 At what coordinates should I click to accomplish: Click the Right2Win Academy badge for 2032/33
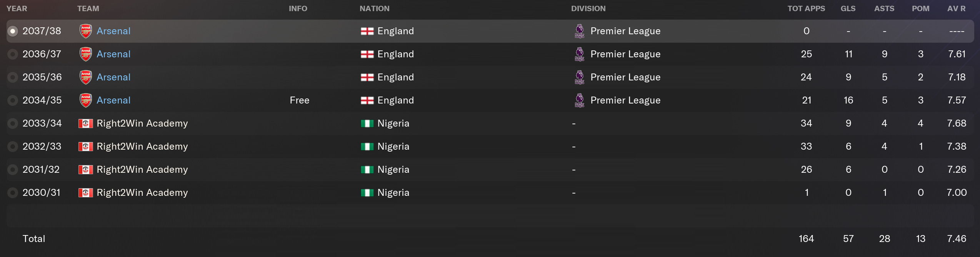[85, 147]
